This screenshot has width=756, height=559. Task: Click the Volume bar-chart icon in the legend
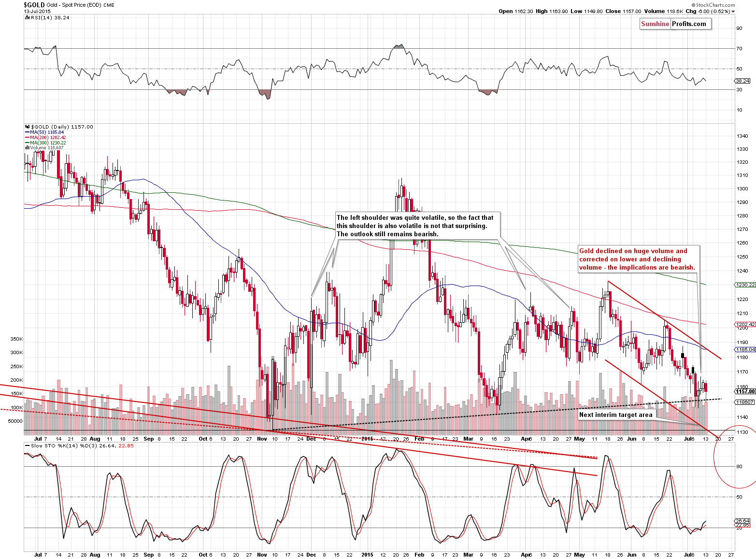click(27, 148)
